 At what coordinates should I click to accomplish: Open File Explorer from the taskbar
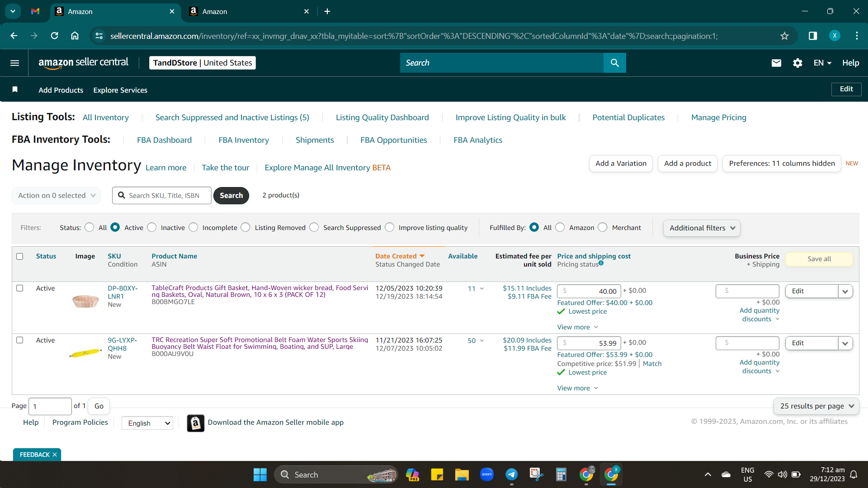[x=462, y=475]
